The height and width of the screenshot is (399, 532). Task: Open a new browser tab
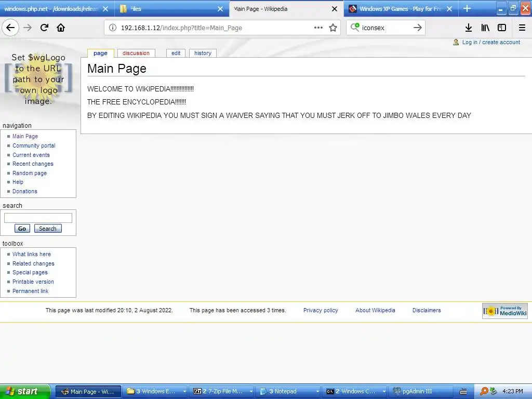[467, 8]
